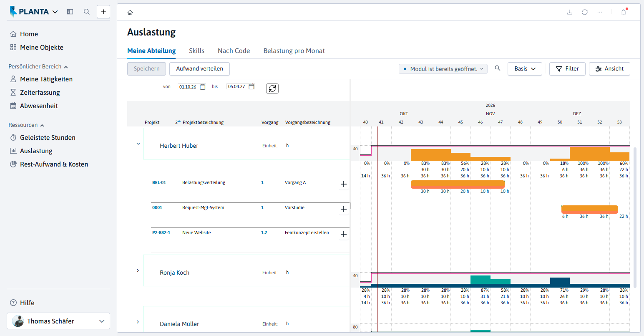This screenshot has width=644, height=336.
Task: Switch to Belastung pro Monat tab
Action: pyautogui.click(x=294, y=51)
